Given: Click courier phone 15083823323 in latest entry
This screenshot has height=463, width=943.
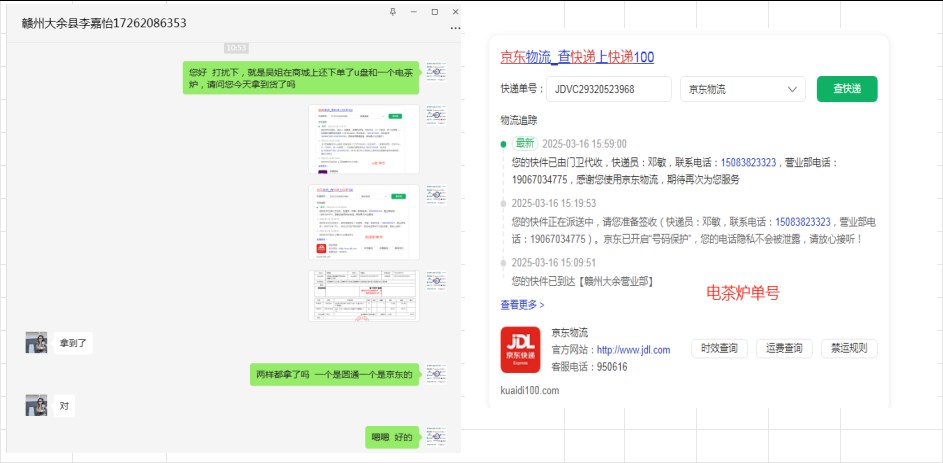Looking at the screenshot, I should click(748, 162).
